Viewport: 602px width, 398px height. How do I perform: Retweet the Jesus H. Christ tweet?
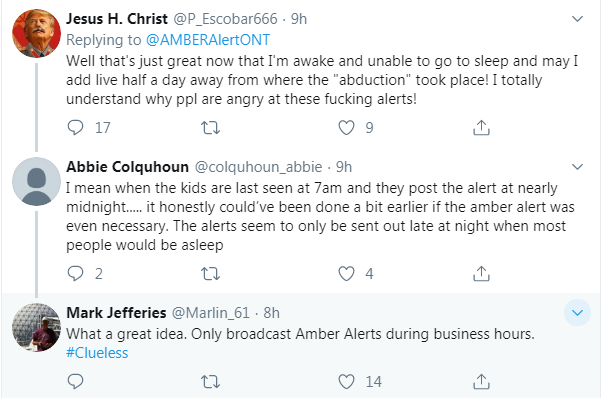tap(210, 127)
